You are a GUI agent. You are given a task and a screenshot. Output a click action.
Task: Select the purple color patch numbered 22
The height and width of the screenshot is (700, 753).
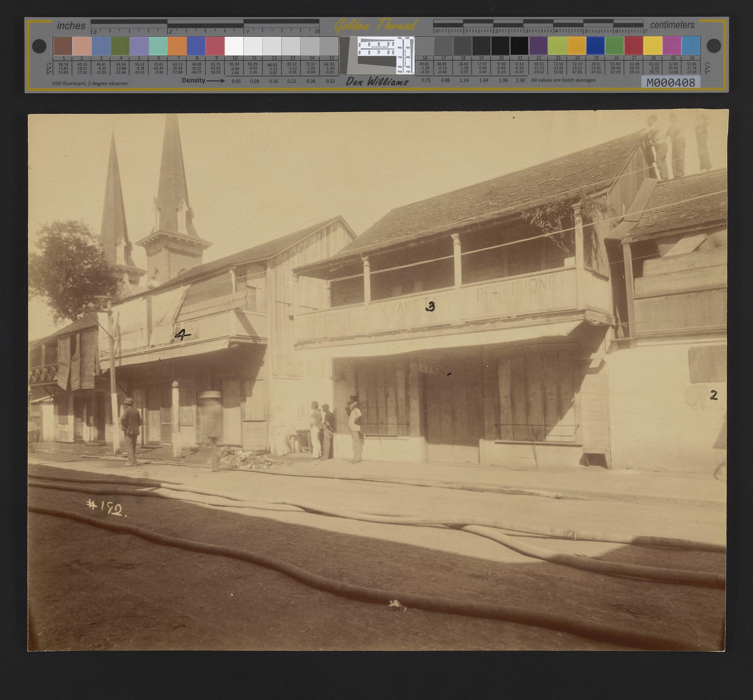tap(538, 46)
